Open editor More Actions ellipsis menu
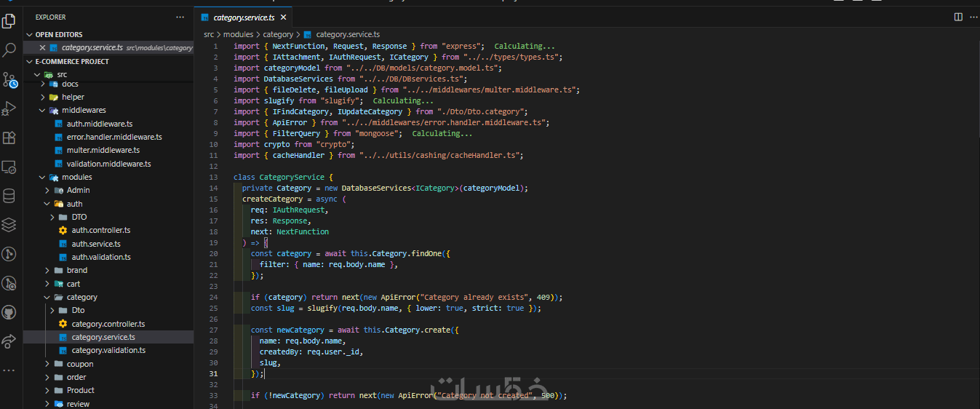Screen dimensions: 980x409 (972, 17)
